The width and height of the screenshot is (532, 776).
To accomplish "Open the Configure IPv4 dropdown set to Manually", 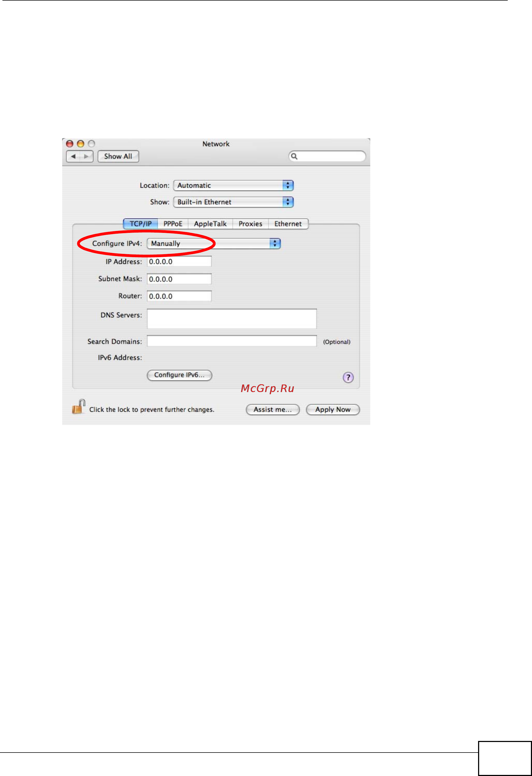I will coord(214,243).
